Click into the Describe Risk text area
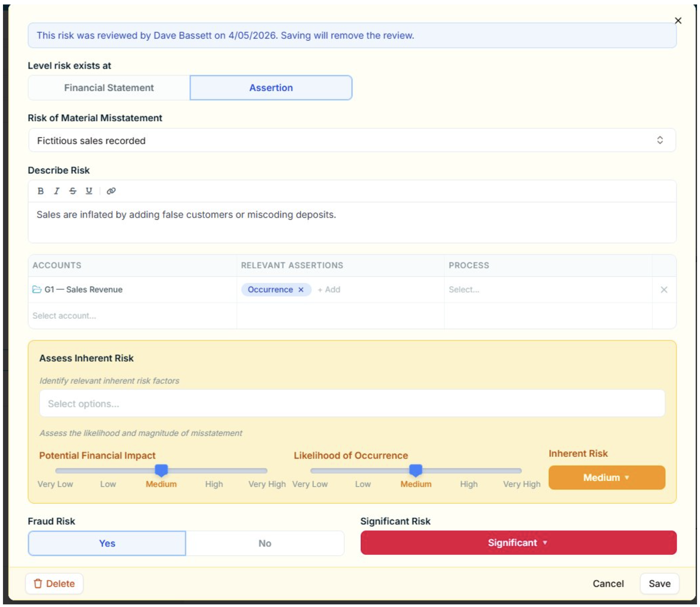Viewport: 700px width, 607px height. [352, 222]
